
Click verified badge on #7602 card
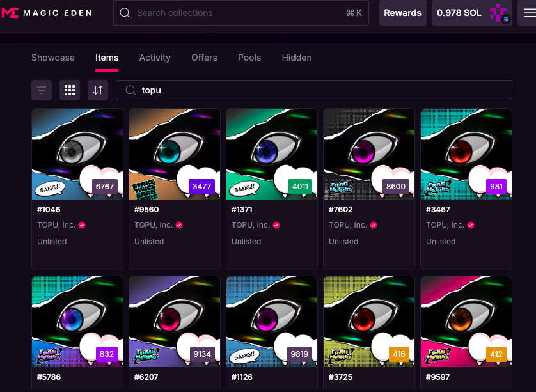click(x=374, y=225)
